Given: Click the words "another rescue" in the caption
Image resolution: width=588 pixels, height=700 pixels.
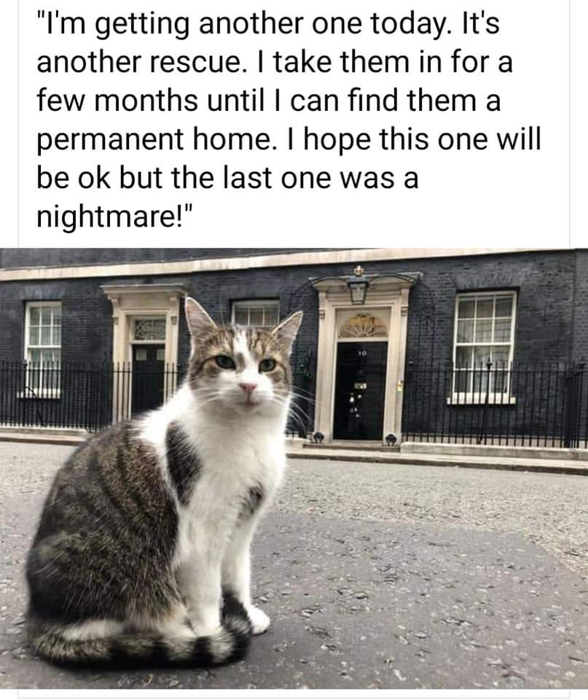Looking at the screenshot, I should [x=140, y=62].
